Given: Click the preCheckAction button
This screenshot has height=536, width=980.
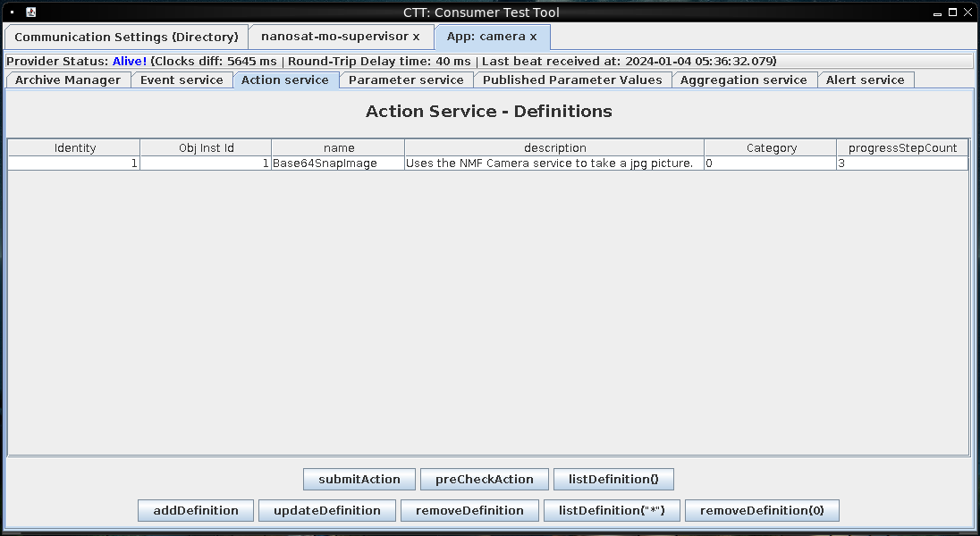Looking at the screenshot, I should pyautogui.click(x=484, y=480).
